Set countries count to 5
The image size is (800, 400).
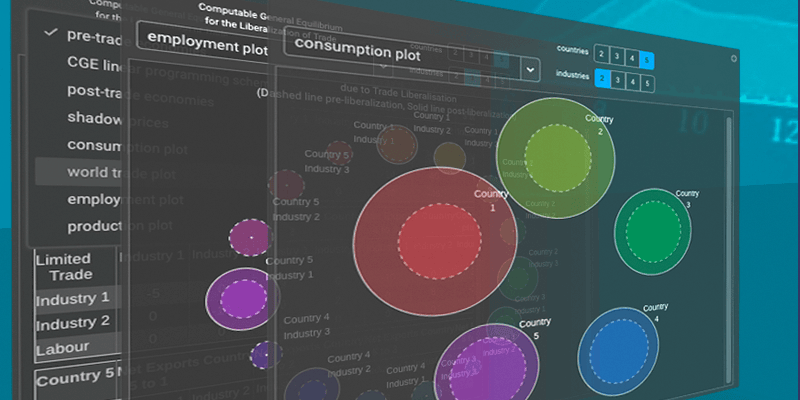[x=647, y=60]
